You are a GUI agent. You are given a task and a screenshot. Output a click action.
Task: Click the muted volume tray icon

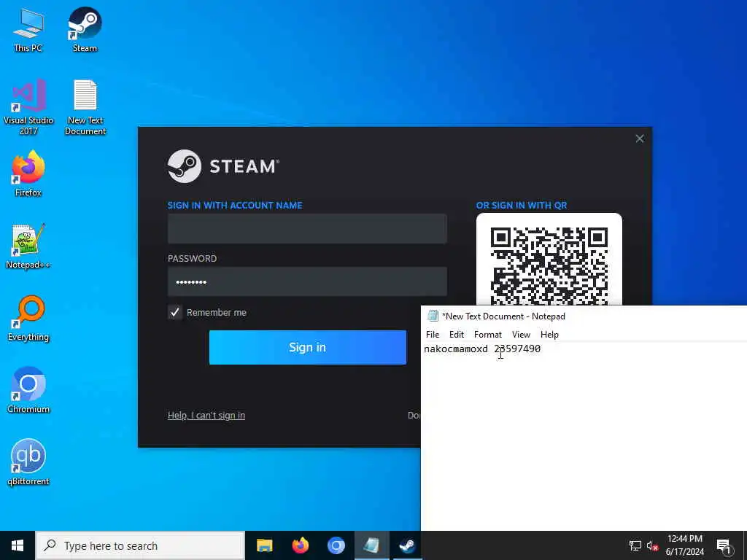tap(652, 545)
